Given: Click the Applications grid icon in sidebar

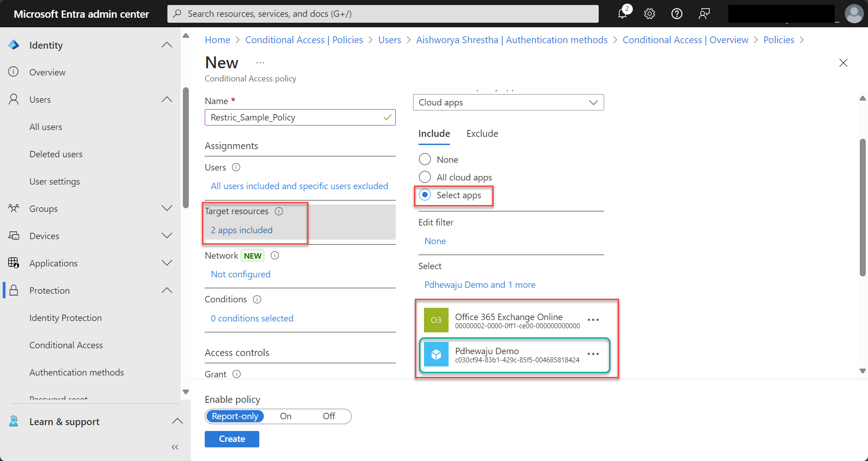Looking at the screenshot, I should pyautogui.click(x=14, y=263).
